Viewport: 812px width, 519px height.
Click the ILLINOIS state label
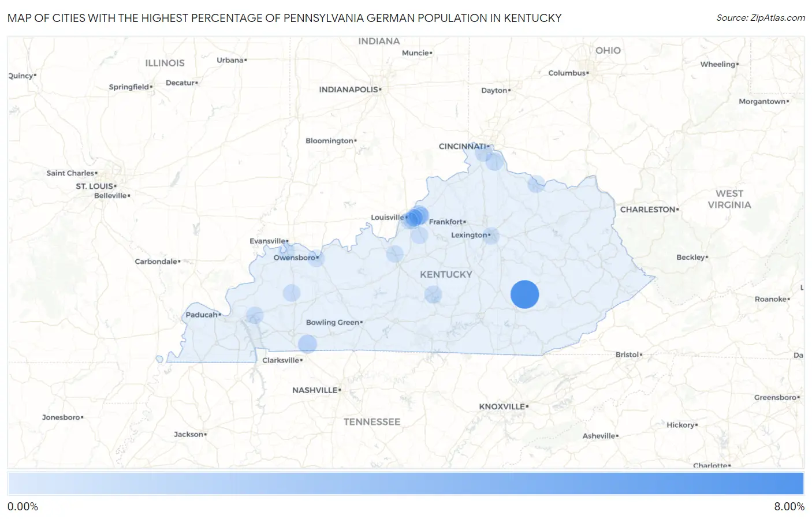(x=165, y=63)
